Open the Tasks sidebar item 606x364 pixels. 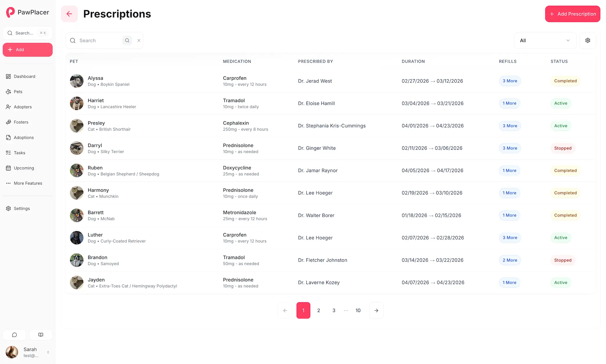[19, 153]
